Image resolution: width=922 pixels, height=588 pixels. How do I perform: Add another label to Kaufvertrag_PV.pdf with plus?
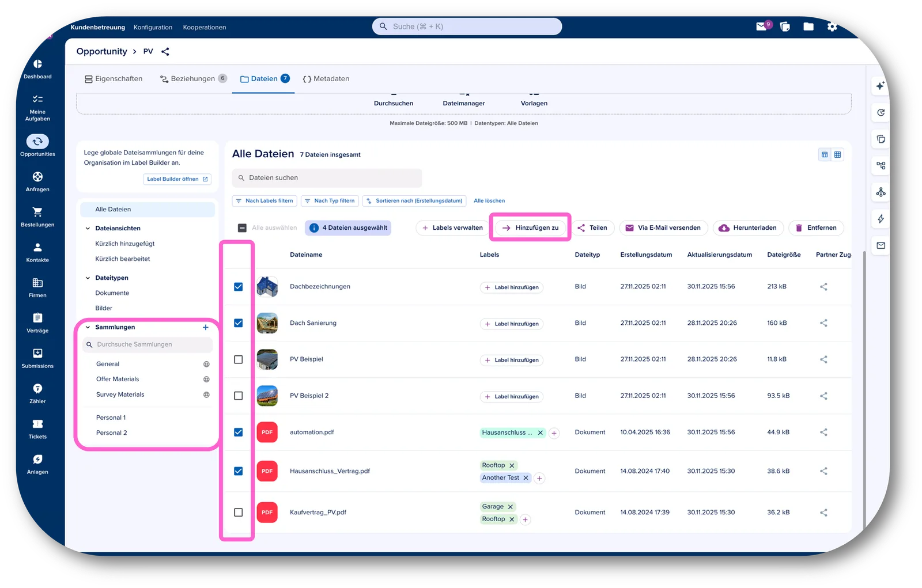(525, 519)
